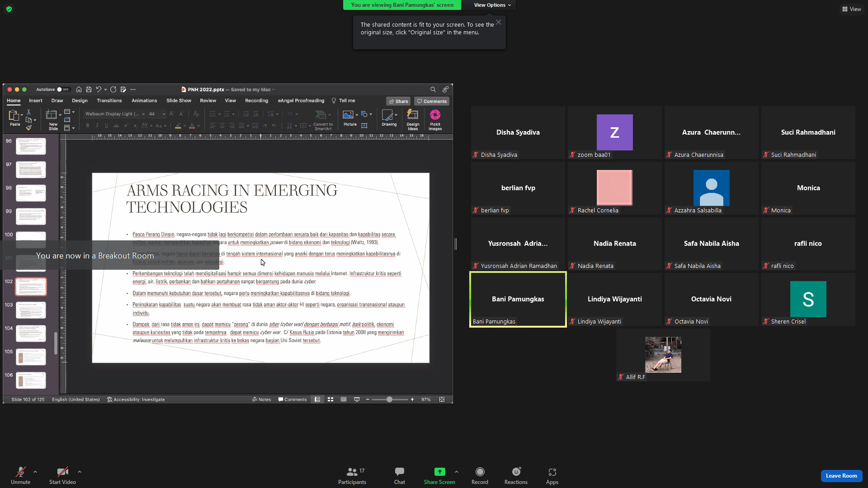This screenshot has width=868, height=488.
Task: Click the green encryption shield icon
Action: (9, 9)
